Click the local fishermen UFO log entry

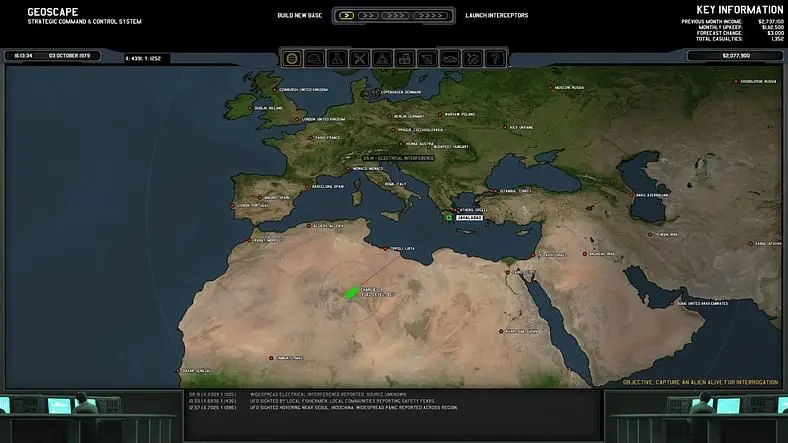coord(312,401)
